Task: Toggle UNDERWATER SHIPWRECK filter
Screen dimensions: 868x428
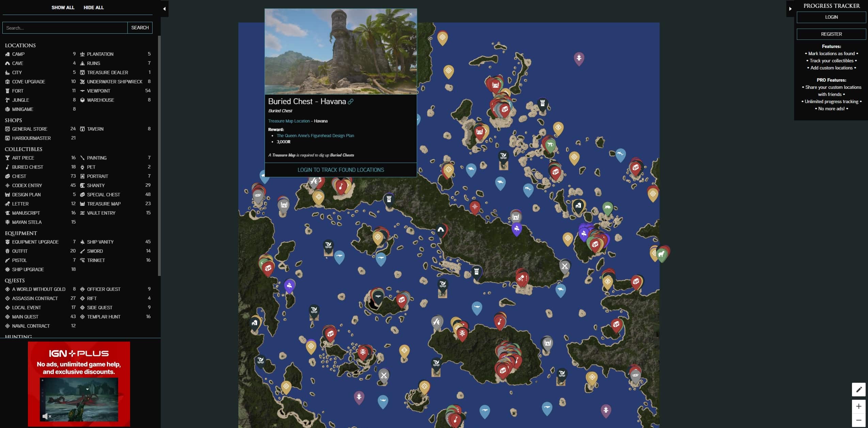Action: tap(115, 82)
